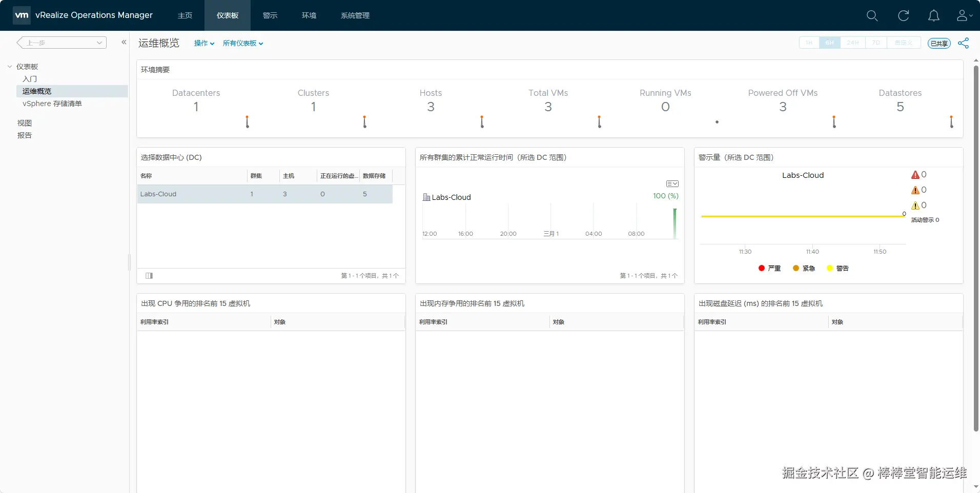Screen dimensions: 980x493
Task: Click the yellow warning alert icon
Action: coord(915,206)
